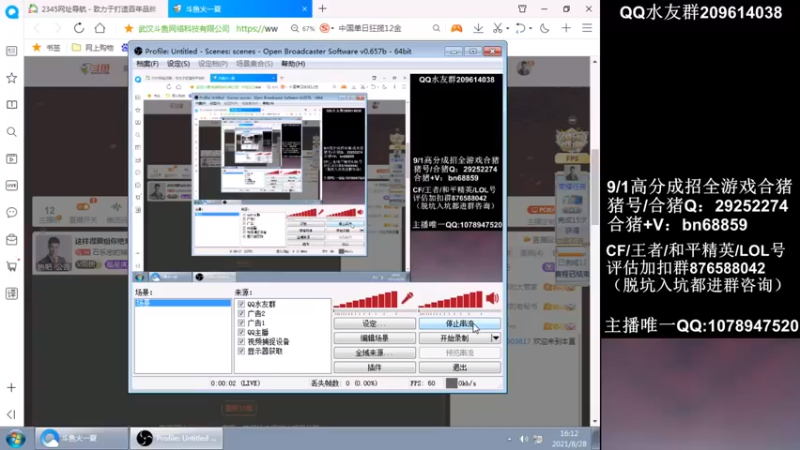Switch to the 2345网址导航 browser tab

pos(96,9)
